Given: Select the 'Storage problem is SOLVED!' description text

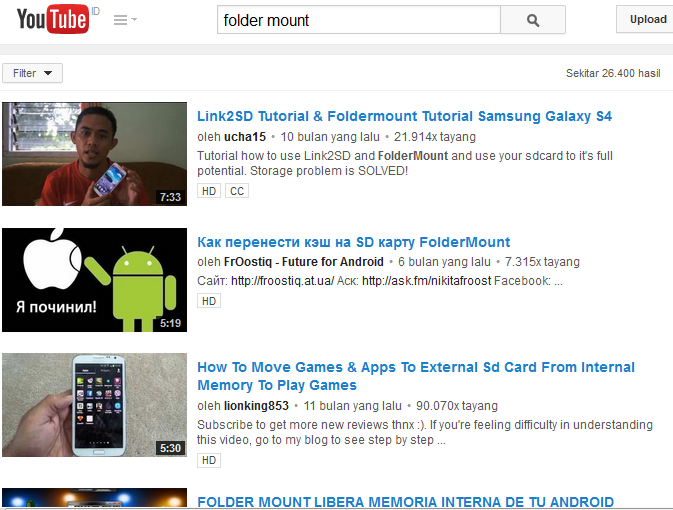Looking at the screenshot, I should 329,171.
